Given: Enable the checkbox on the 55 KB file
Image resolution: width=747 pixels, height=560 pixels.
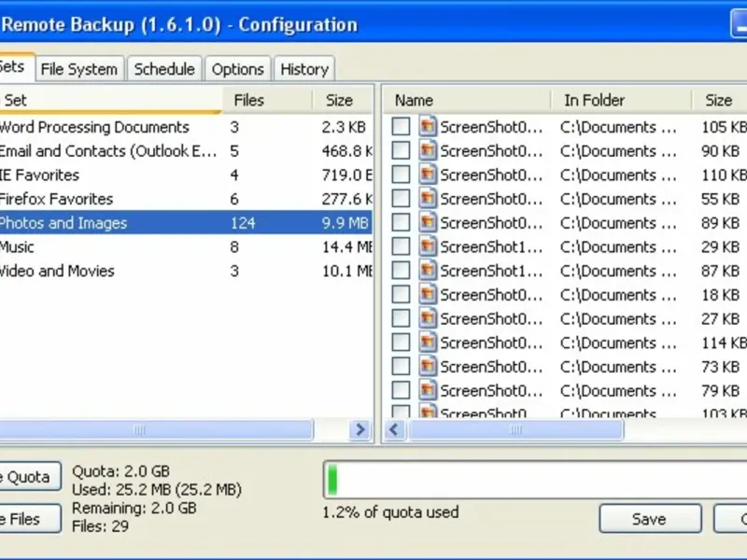Looking at the screenshot, I should point(401,198).
